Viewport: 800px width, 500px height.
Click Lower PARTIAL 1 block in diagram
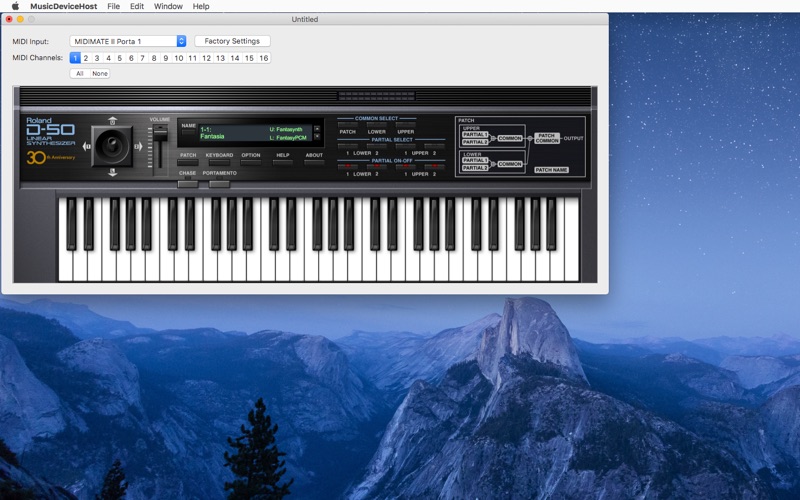(475, 160)
